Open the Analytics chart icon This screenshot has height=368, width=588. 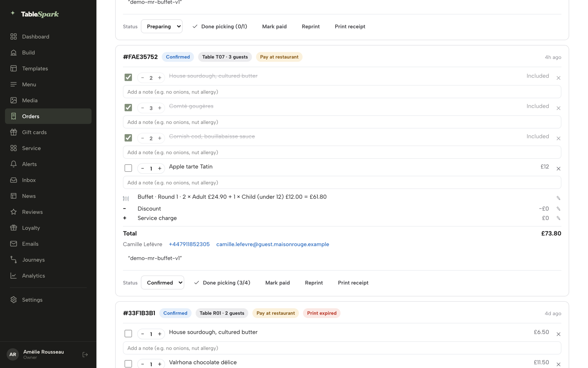13,276
